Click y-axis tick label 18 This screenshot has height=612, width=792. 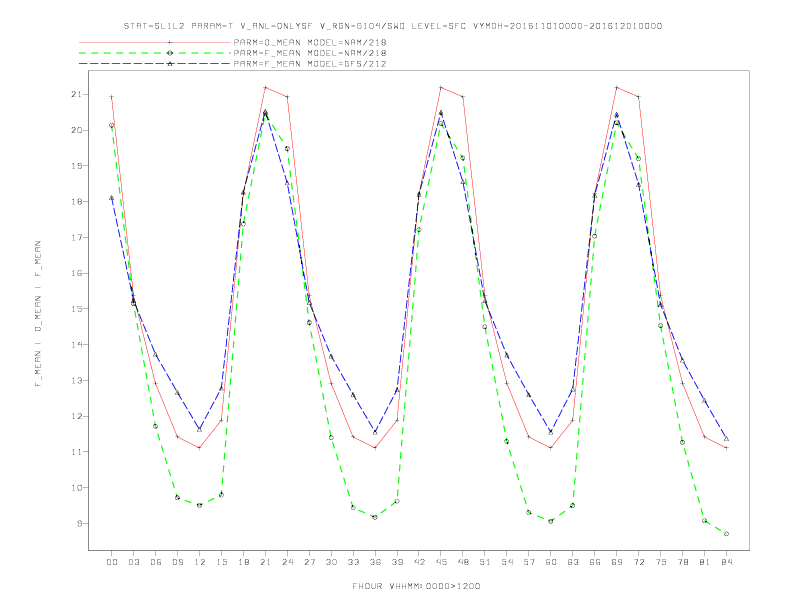(x=76, y=201)
